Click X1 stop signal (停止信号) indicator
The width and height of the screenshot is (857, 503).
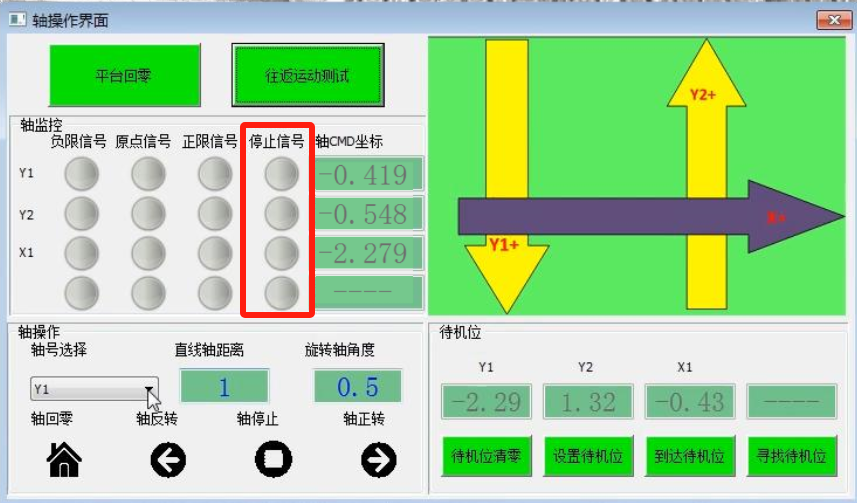click(x=281, y=252)
